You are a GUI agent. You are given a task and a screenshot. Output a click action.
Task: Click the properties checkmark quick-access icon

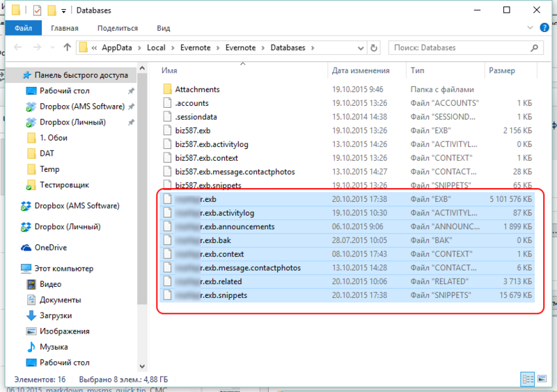pyautogui.click(x=37, y=10)
